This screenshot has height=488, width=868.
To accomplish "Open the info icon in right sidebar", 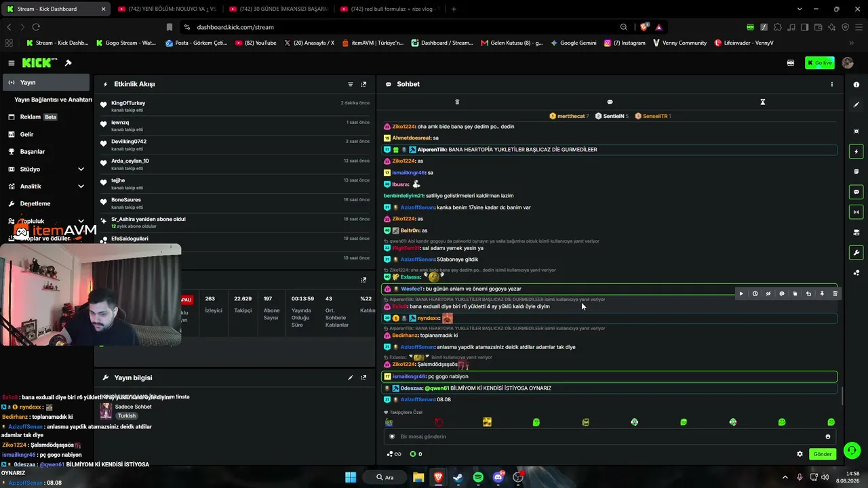I will 856,85.
